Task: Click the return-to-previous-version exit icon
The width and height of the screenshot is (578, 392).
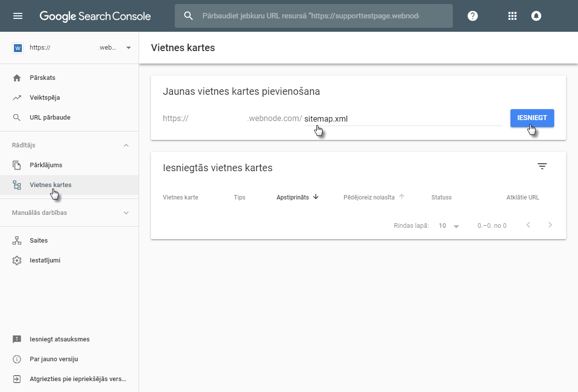Action: coord(17,379)
